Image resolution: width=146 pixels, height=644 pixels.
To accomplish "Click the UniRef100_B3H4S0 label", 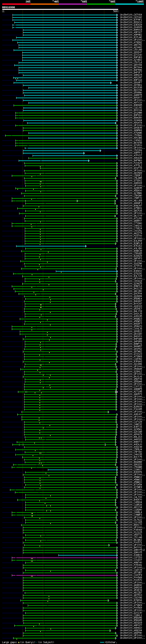I will [131, 271].
